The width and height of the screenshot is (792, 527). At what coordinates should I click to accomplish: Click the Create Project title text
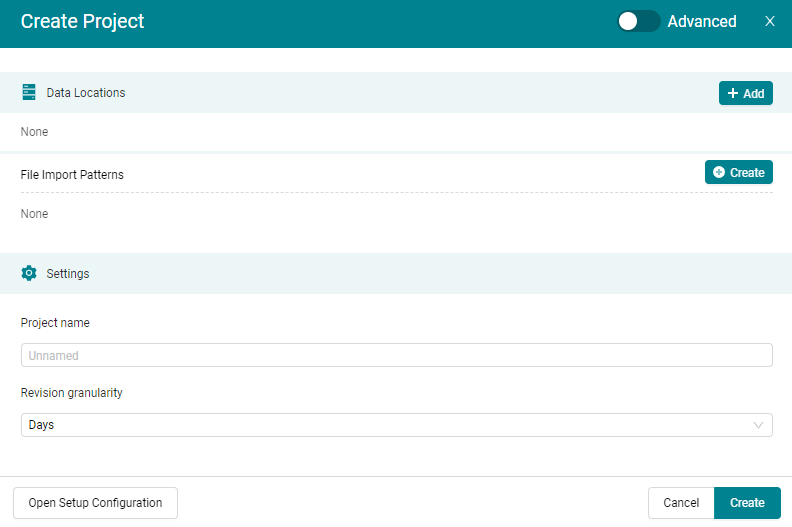[x=82, y=21]
